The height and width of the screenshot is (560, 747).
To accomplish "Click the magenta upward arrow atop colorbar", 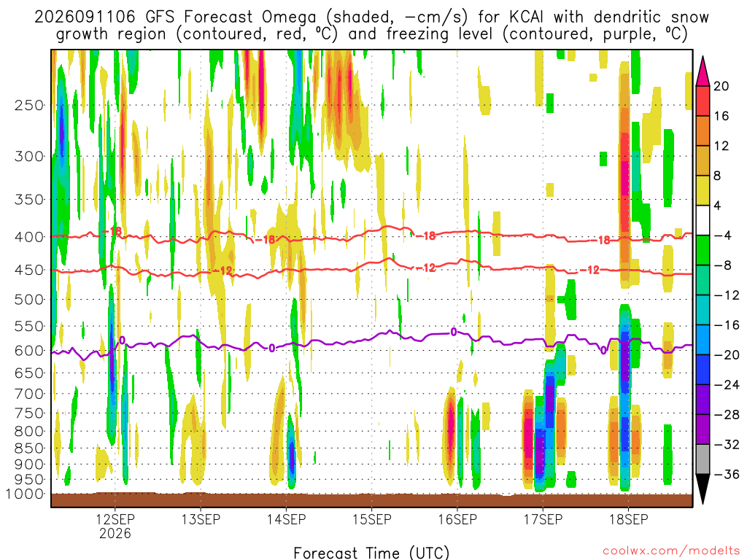I will 703,71.
